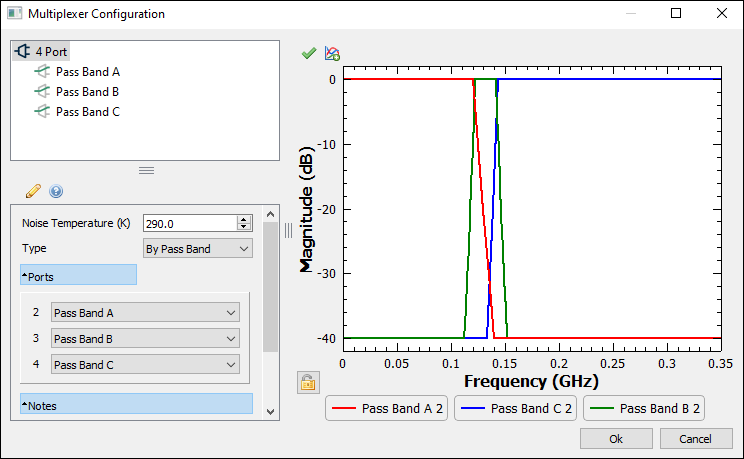Click the port number 2 label
This screenshot has height=459, width=744.
(x=36, y=312)
